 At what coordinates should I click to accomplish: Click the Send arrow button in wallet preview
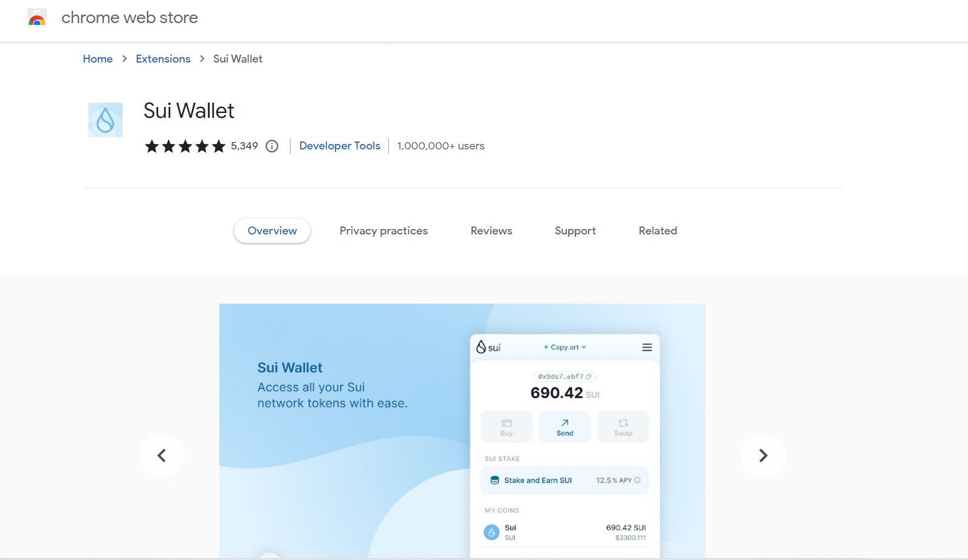pos(565,426)
